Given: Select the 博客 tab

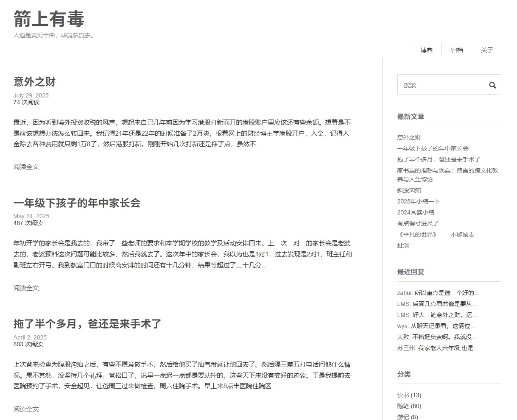Looking at the screenshot, I should (427, 50).
